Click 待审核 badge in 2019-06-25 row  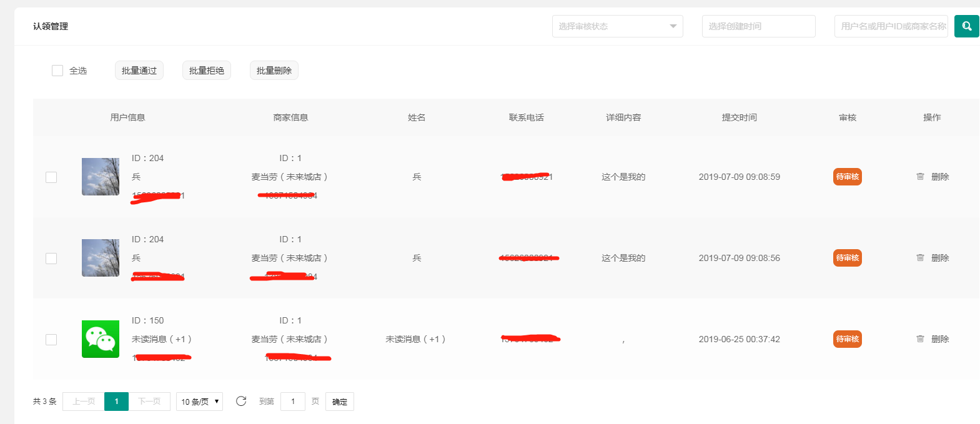click(848, 339)
